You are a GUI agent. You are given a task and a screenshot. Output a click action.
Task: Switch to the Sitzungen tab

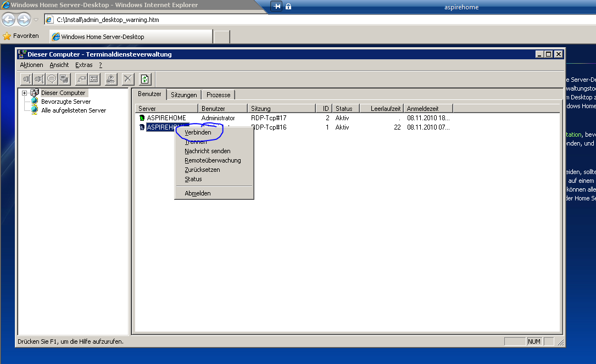point(184,95)
